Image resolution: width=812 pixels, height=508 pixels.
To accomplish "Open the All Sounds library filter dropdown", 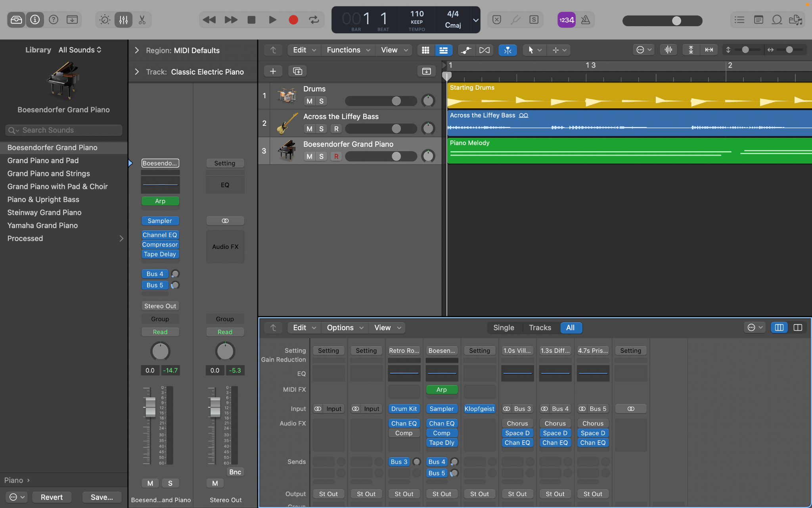I will (x=80, y=50).
